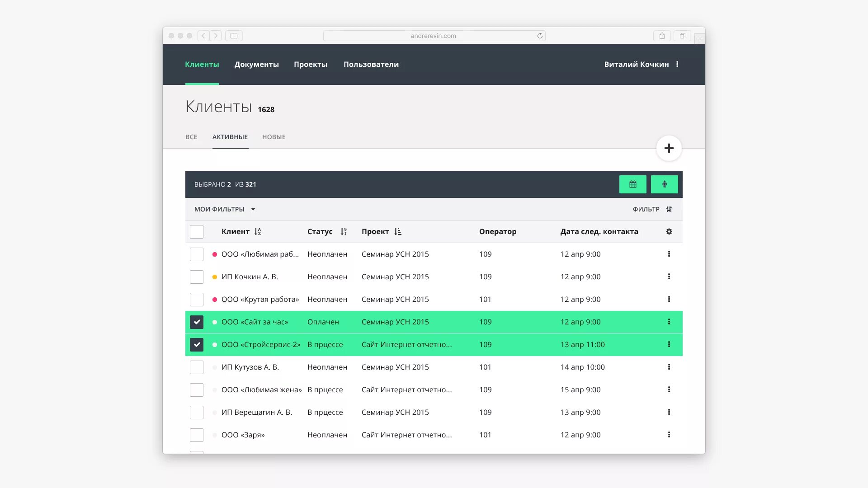Uncheck the ООО «Сайт за час» checkbox
The image size is (868, 488).
[x=197, y=322]
